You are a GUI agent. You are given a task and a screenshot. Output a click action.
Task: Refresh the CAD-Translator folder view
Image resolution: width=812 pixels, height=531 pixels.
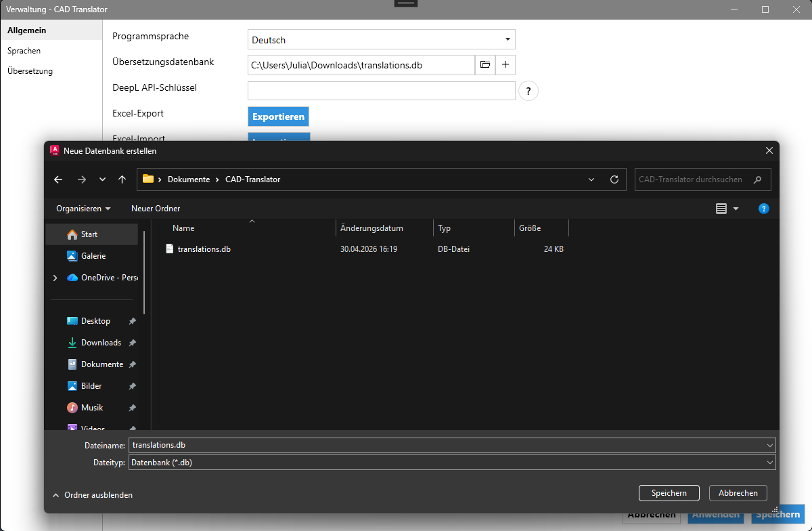pos(614,179)
